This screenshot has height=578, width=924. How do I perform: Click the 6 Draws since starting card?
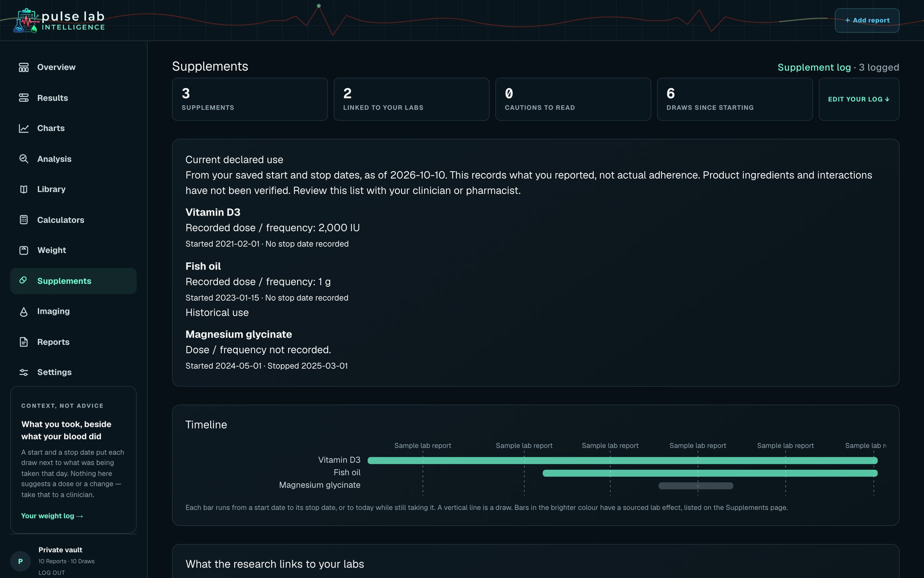735,99
